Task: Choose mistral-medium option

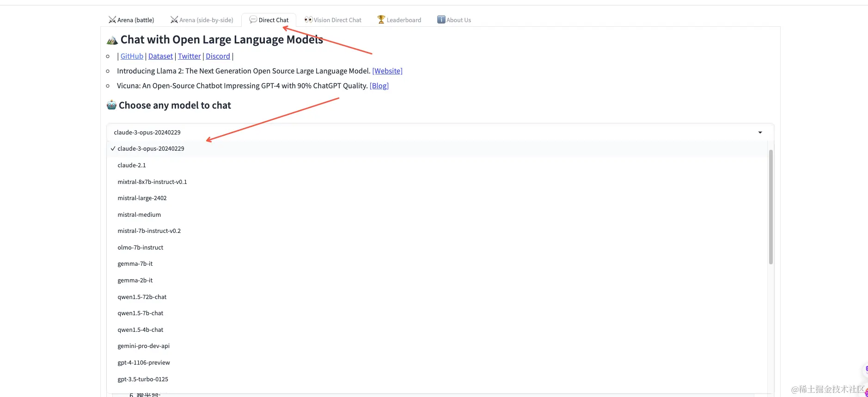Action: [437, 215]
